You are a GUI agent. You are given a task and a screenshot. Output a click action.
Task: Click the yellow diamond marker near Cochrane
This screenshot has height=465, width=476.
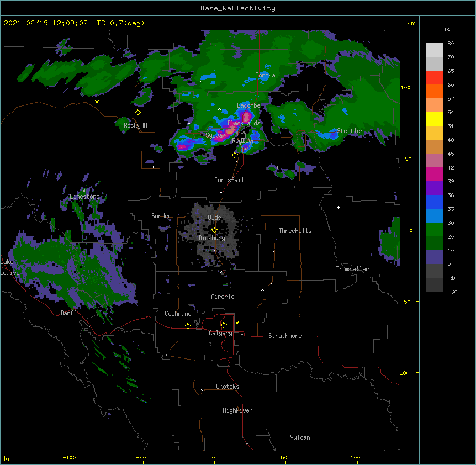[188, 326]
